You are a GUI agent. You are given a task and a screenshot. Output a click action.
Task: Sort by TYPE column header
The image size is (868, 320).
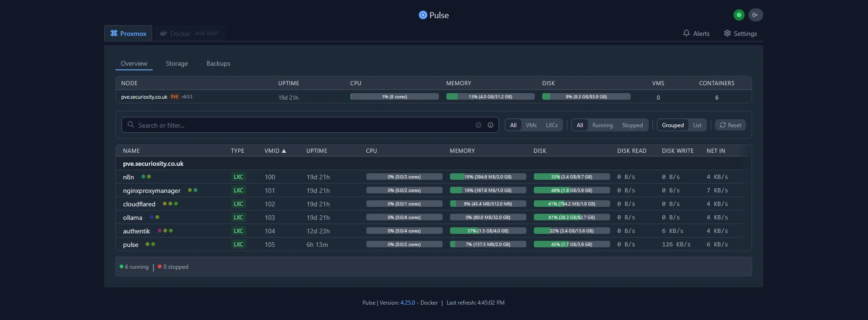237,151
